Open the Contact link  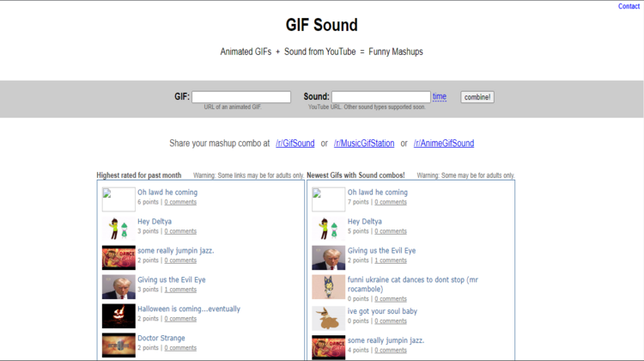(x=629, y=6)
